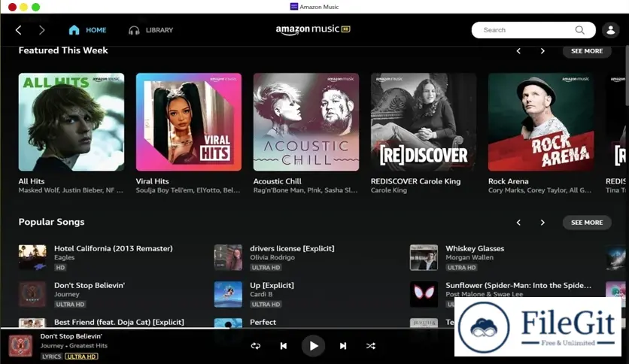Play Sunflower album art thumbnail

(424, 294)
